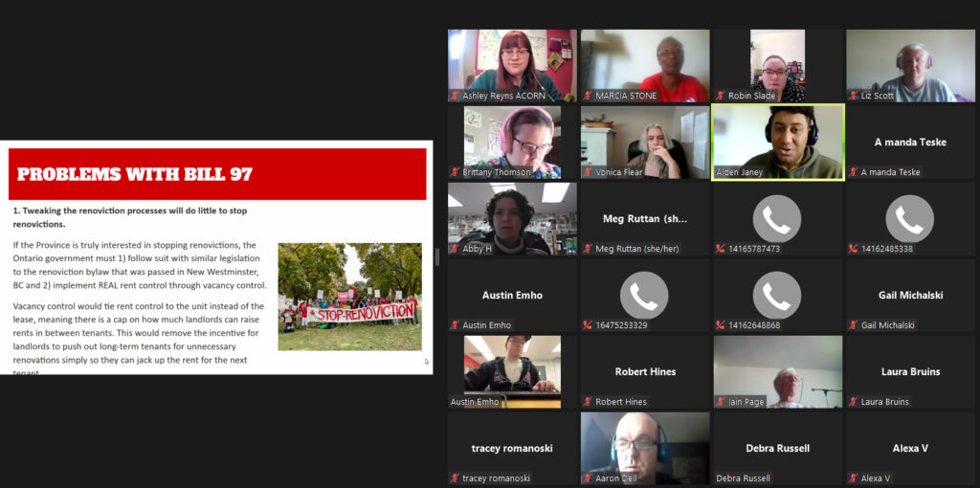The width and height of the screenshot is (980, 488).
Task: Click Iain Page's video feed
Action: [x=777, y=369]
